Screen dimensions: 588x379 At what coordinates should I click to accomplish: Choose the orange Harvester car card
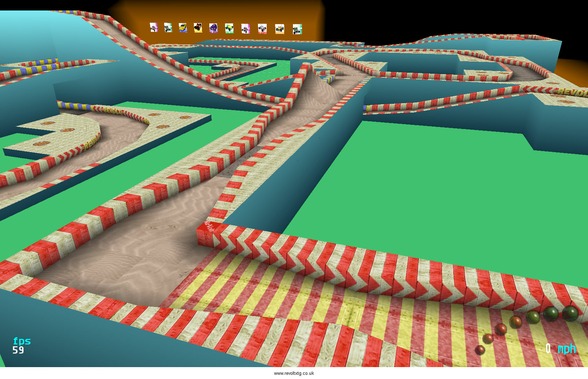279,29
